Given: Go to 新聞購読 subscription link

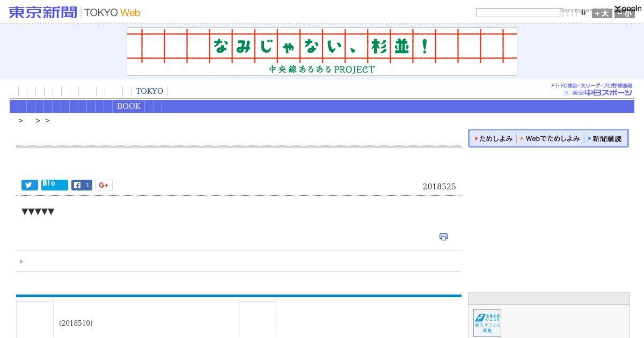Looking at the screenshot, I should click(605, 138).
